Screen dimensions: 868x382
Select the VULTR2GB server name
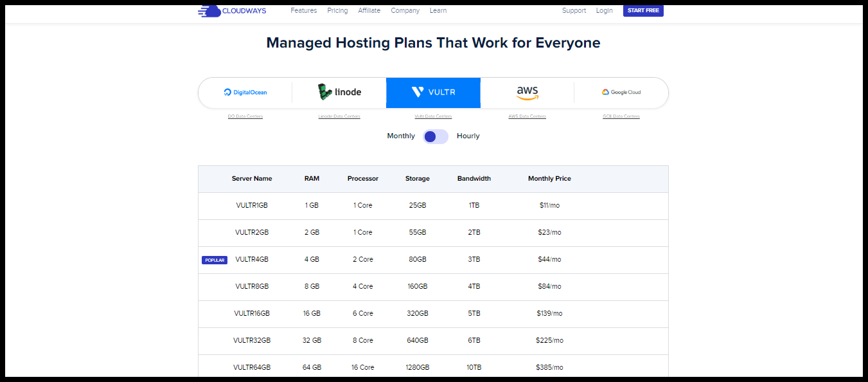tap(252, 233)
